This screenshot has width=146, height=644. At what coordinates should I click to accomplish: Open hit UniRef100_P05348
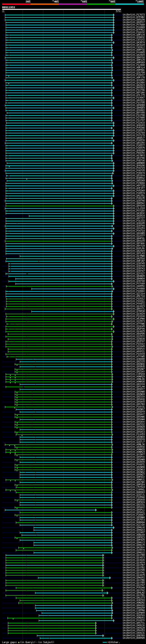[x=133, y=588]
